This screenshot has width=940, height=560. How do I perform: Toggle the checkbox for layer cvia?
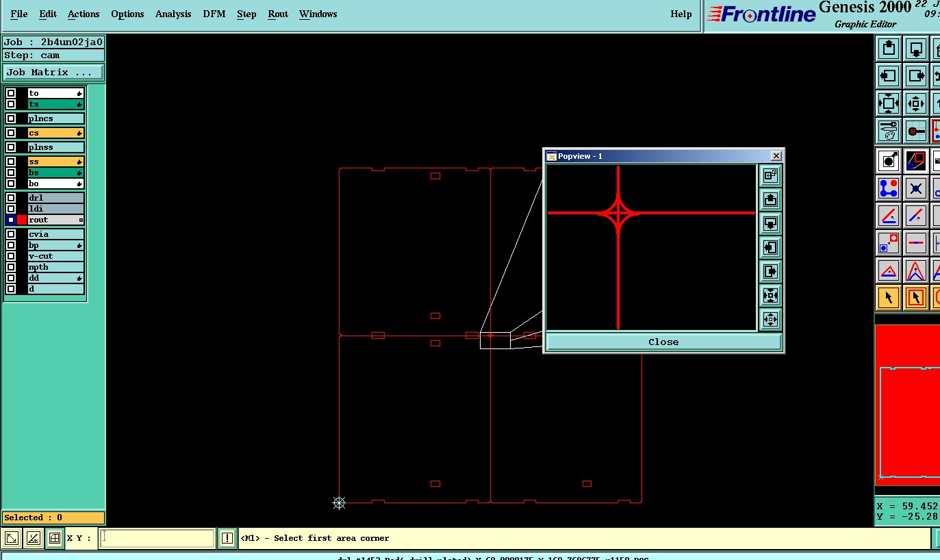click(x=11, y=234)
